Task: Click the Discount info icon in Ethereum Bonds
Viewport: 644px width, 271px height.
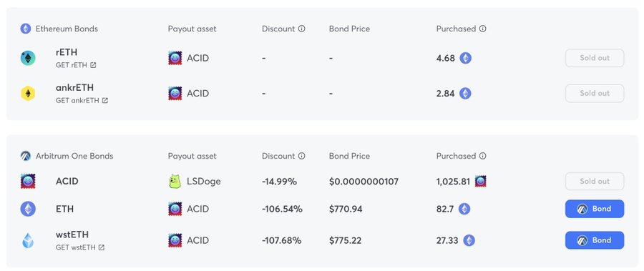Action: pyautogui.click(x=302, y=29)
